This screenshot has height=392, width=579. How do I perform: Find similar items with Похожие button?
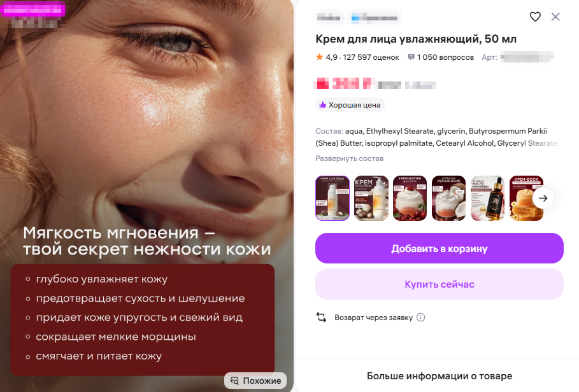click(255, 381)
